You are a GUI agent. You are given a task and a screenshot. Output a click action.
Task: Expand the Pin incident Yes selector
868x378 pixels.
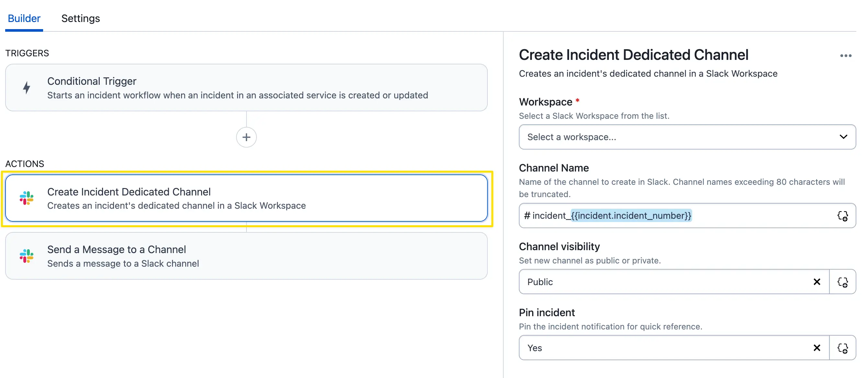(x=667, y=348)
